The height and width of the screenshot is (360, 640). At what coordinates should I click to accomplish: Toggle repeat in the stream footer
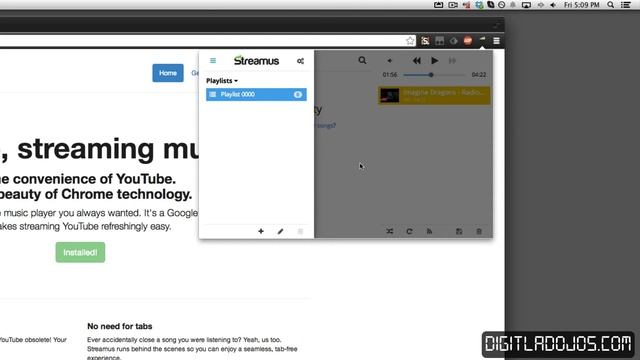click(409, 231)
